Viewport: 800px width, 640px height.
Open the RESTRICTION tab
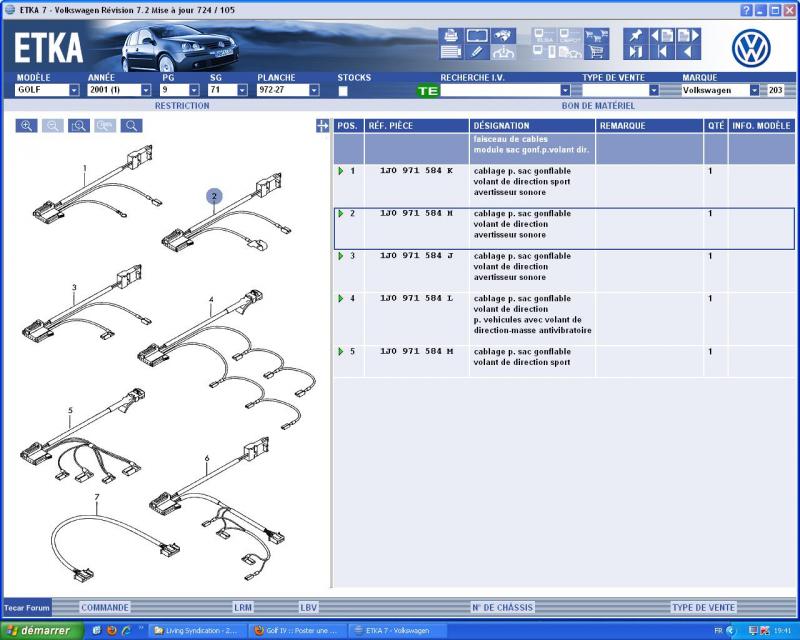[182, 106]
